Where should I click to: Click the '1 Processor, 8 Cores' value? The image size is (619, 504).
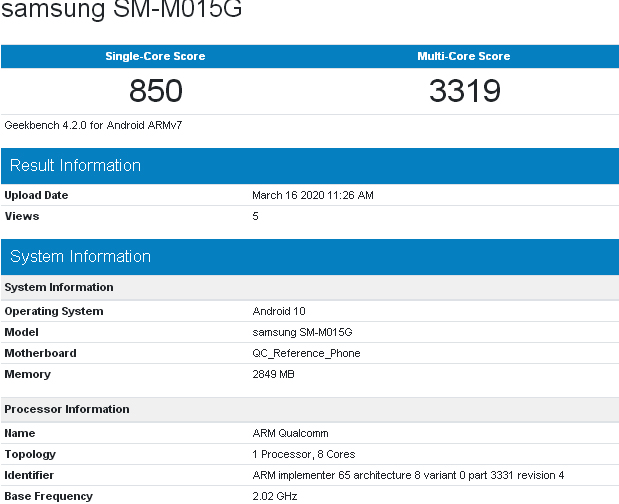pos(304,454)
